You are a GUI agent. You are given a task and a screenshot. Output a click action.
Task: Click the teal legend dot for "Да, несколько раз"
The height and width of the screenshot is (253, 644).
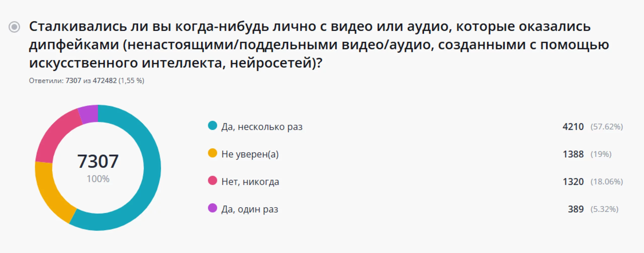coord(212,126)
